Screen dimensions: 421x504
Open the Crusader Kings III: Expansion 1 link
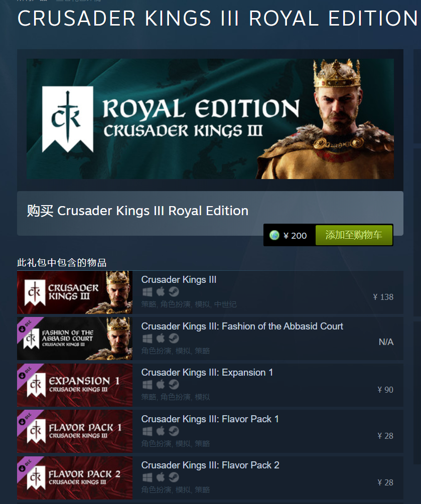[x=207, y=373]
